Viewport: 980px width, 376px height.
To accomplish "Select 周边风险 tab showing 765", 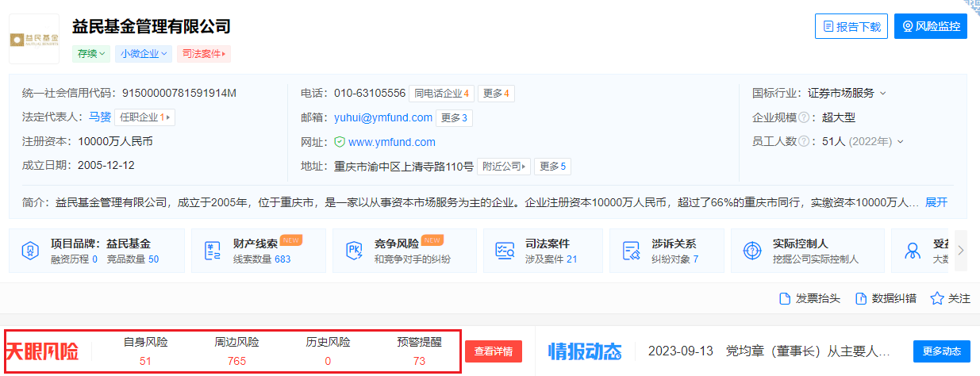I will pos(236,351).
